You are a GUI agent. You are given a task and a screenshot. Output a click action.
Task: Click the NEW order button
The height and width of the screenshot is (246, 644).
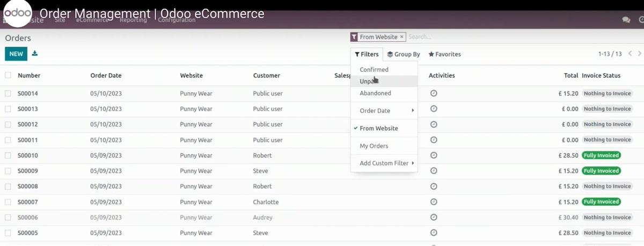click(x=16, y=54)
